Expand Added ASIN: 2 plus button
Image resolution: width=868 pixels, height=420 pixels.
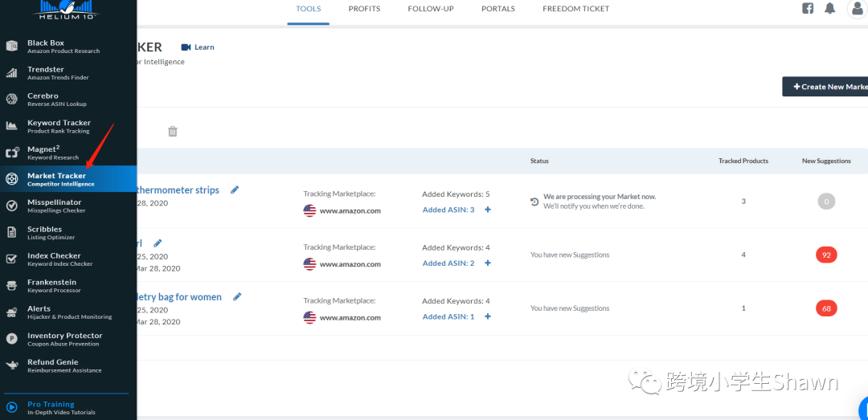[x=488, y=263]
